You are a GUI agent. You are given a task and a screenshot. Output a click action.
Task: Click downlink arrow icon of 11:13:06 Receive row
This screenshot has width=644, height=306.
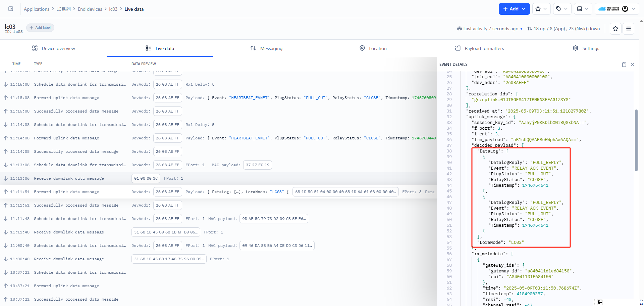pyautogui.click(x=6, y=178)
